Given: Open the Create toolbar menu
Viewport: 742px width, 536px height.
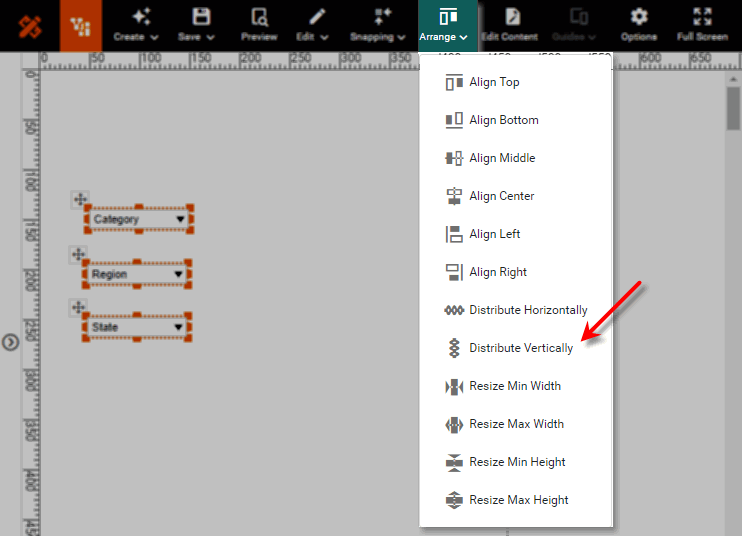Looking at the screenshot, I should pos(135,25).
